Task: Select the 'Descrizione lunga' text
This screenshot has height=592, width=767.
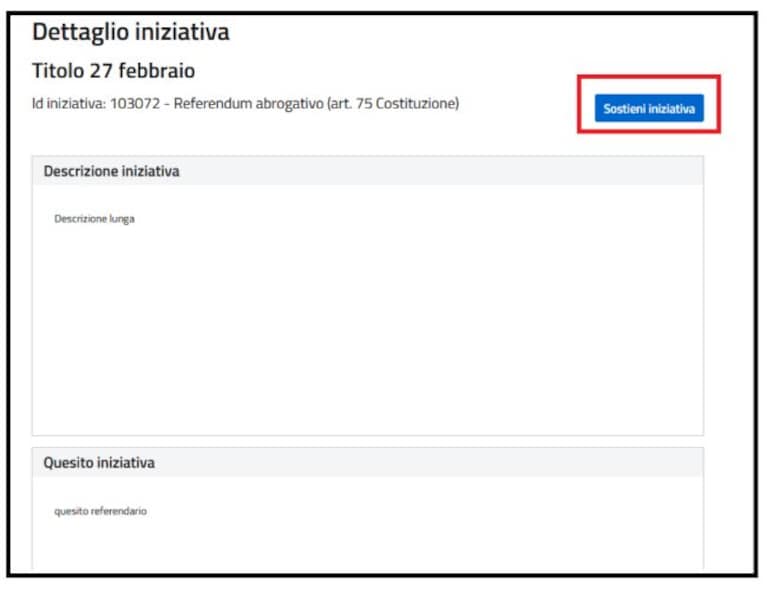Action: click(x=94, y=219)
